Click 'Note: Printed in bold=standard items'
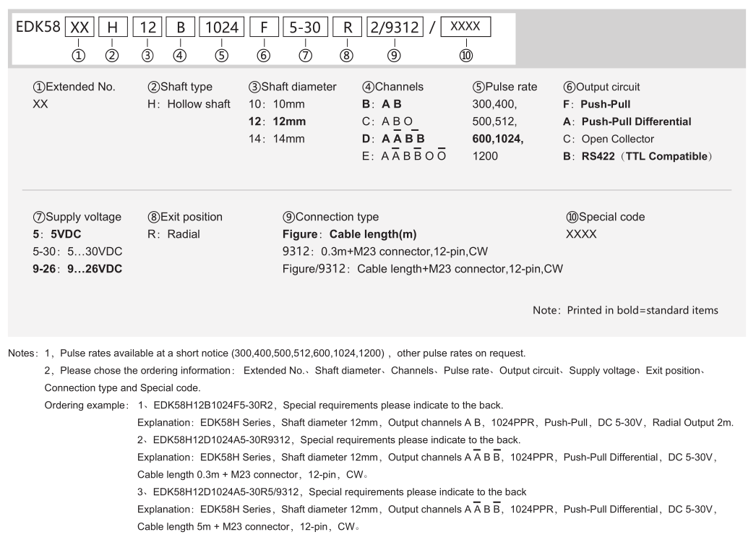 pyautogui.click(x=625, y=310)
